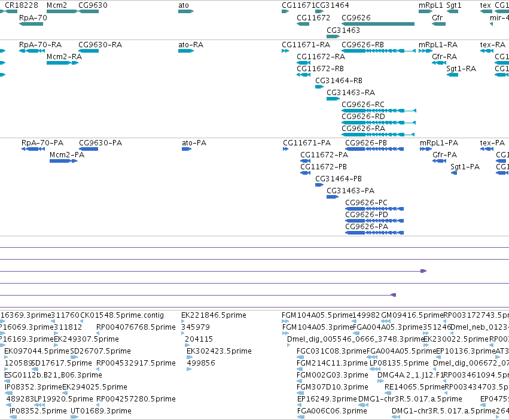Select the RpA-70-PA protein glyph

[33, 149]
